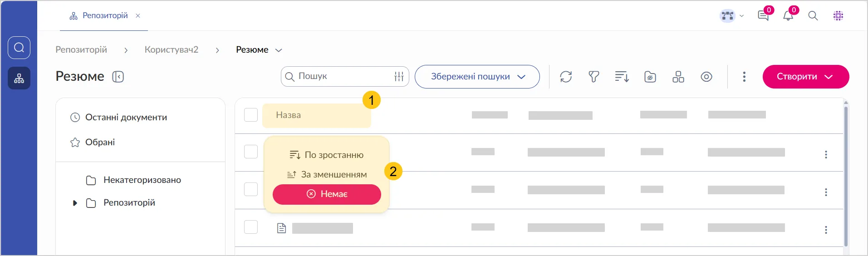Choose За зменшенням sort option

tap(327, 175)
